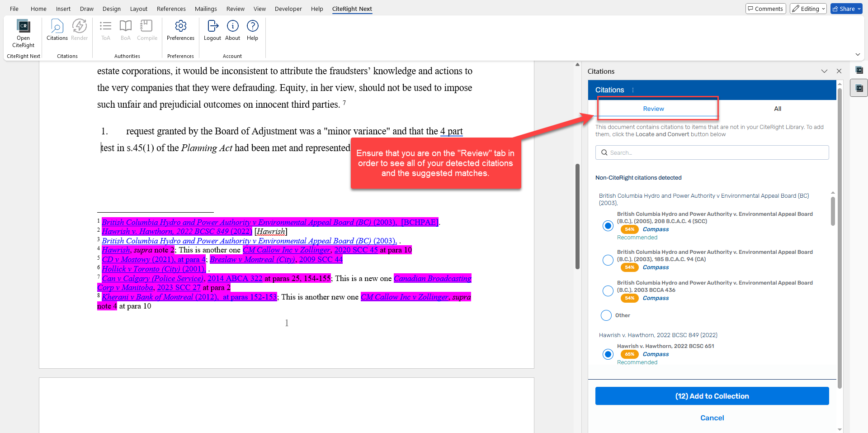Close the Citations task pane
Screen dimensions: 868x433
coord(839,71)
